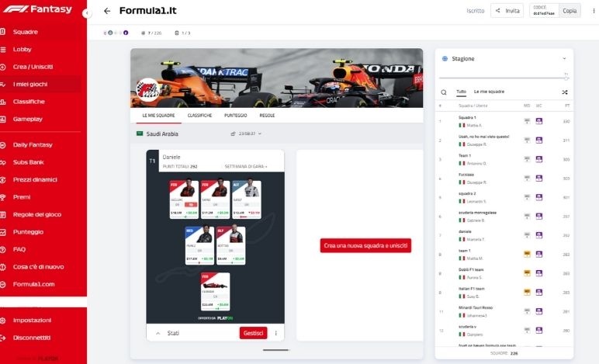Click the season round slider handle
The height and width of the screenshot is (364, 599).
point(566,78)
